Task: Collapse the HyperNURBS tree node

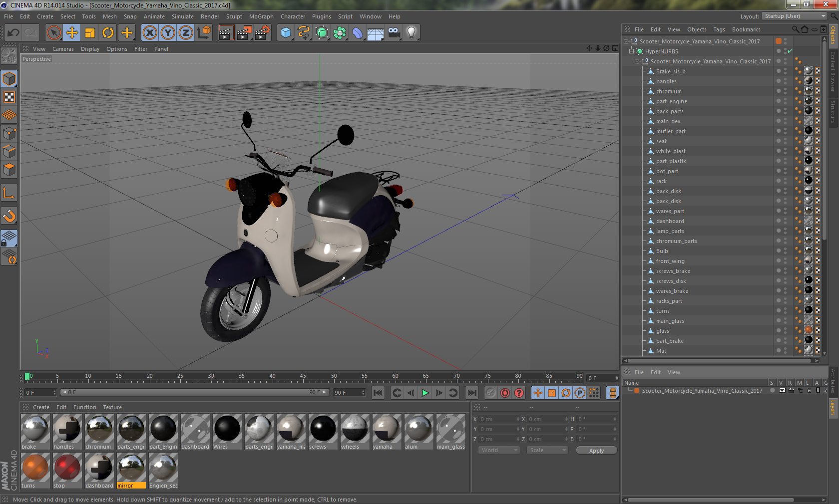Action: coord(631,51)
